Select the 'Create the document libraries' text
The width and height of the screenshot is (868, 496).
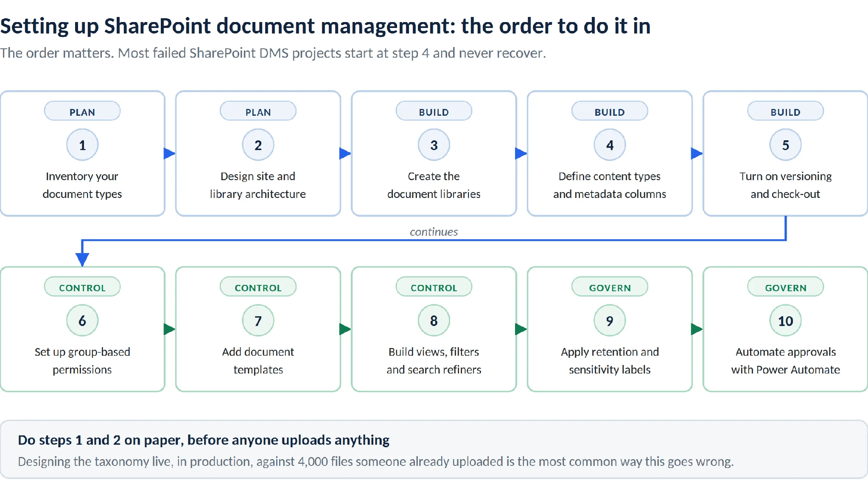pos(434,185)
